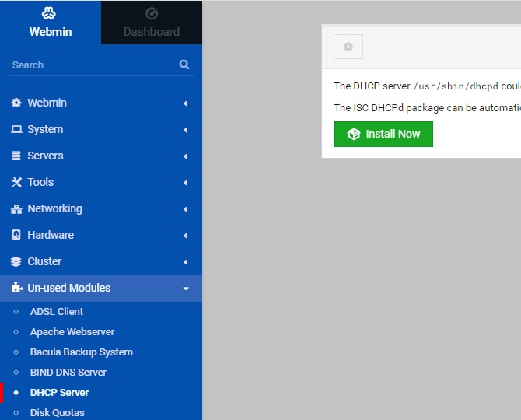Expand the Hardware category arrow

[185, 236]
